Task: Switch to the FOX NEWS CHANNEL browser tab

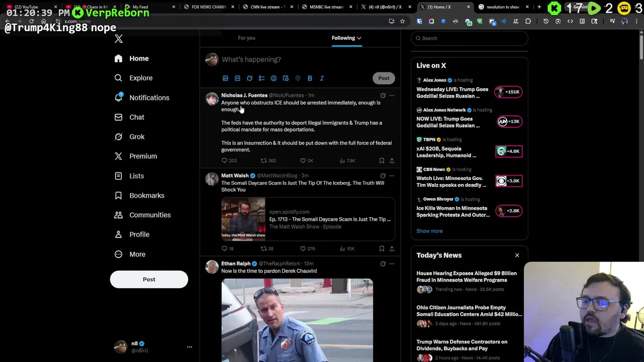Action: [208, 7]
